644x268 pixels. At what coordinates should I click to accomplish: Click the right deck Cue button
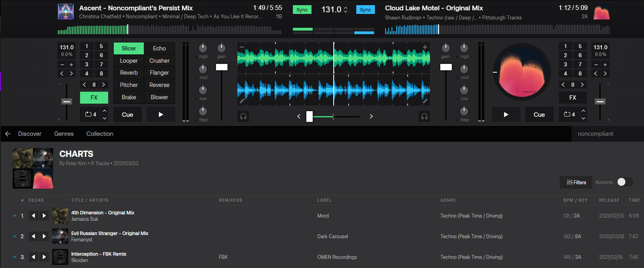tap(539, 115)
